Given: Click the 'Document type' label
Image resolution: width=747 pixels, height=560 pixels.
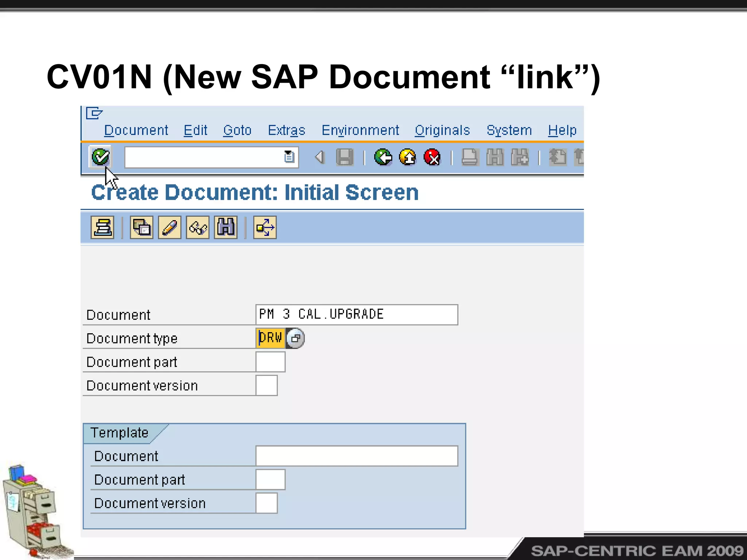Looking at the screenshot, I should 132,339.
